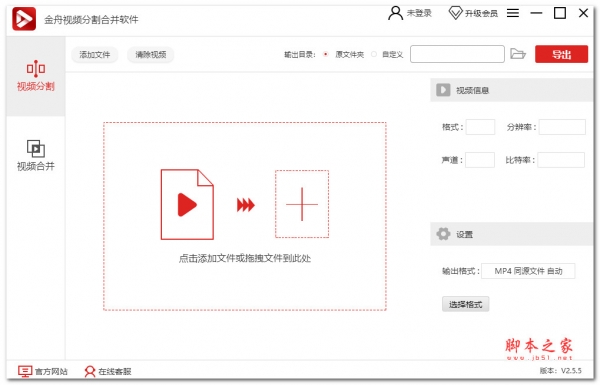
Task: Open the hamburger menu icon
Action: click(x=513, y=13)
